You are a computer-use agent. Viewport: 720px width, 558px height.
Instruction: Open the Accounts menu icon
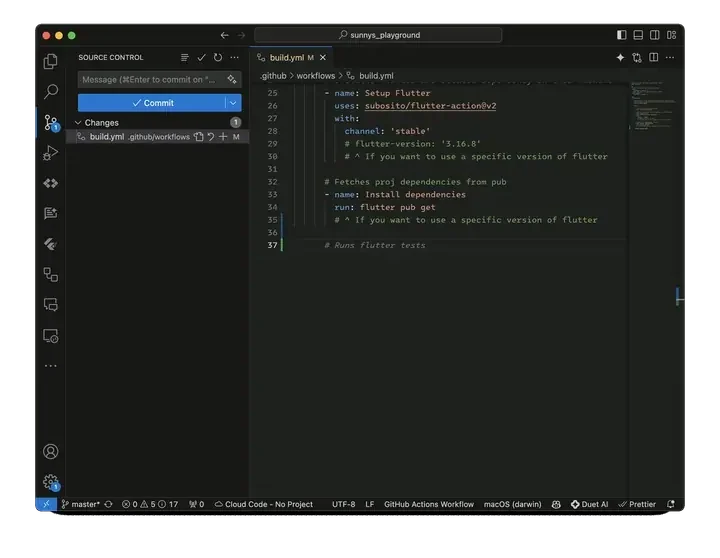click(51, 451)
